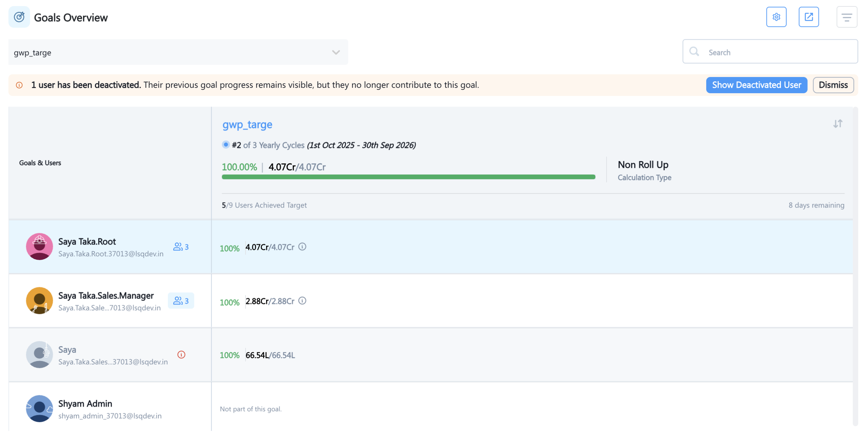Click info icon next to 4.07Cr/4.07Cr row value
Image resolution: width=868 pixels, height=437 pixels.
(302, 246)
